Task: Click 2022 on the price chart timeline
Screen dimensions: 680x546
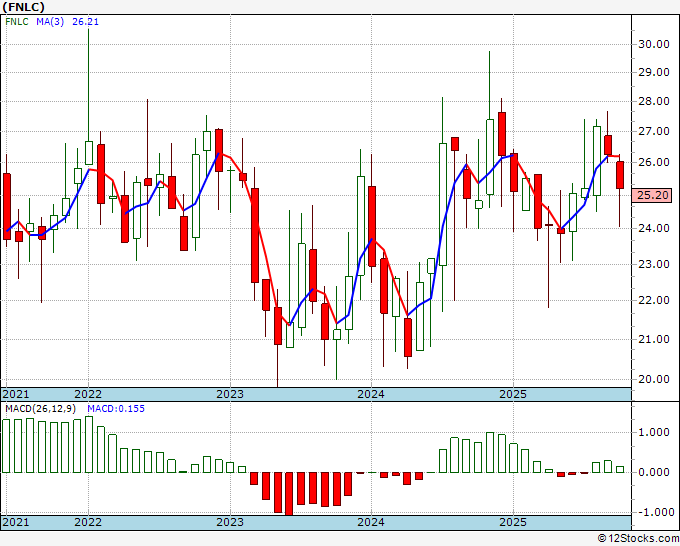Action: 88,394
